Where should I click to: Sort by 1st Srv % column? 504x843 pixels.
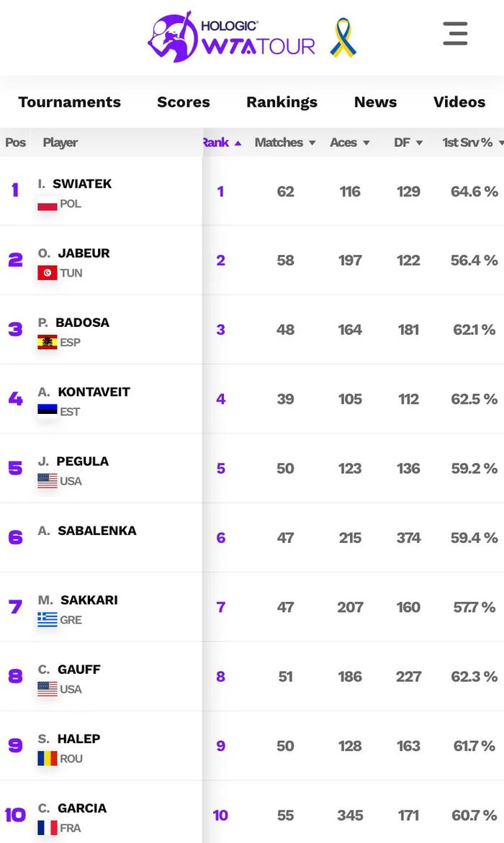click(473, 143)
